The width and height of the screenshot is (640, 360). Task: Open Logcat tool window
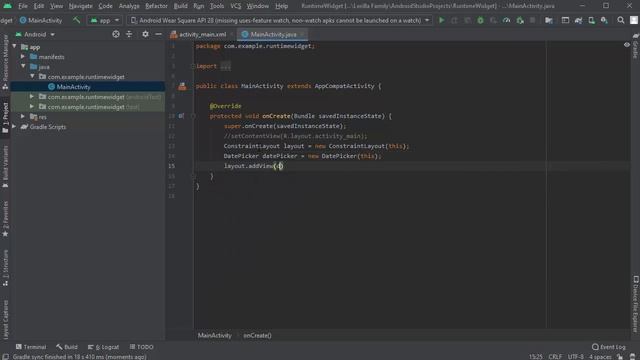click(104, 347)
